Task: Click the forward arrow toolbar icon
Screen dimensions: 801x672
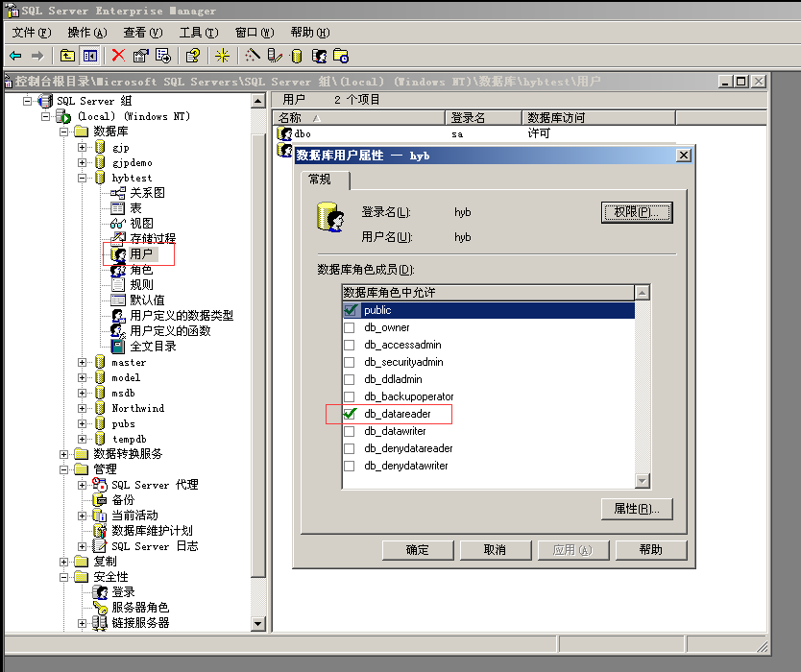Action: pyautogui.click(x=37, y=56)
